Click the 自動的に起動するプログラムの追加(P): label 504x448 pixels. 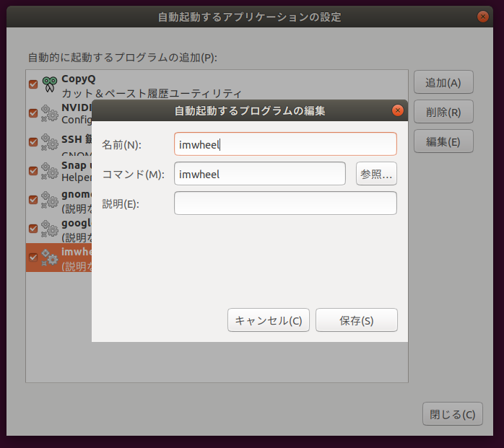[123, 58]
